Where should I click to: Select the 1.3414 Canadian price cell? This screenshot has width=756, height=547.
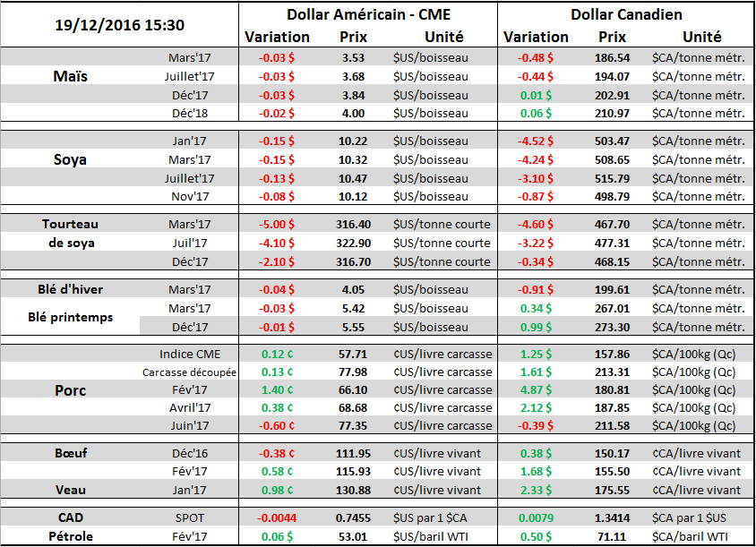[x=612, y=517]
